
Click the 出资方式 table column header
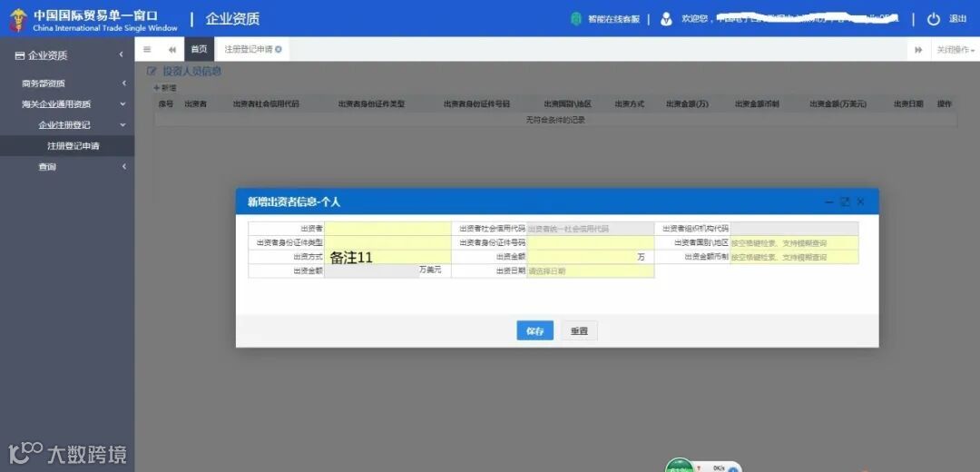point(630,103)
